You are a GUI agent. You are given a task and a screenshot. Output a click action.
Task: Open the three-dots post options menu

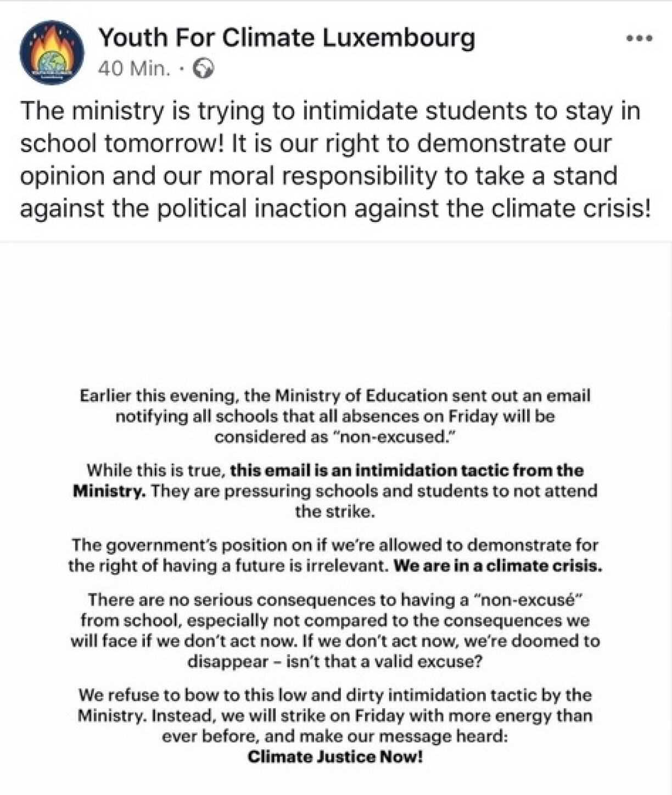click(x=640, y=38)
